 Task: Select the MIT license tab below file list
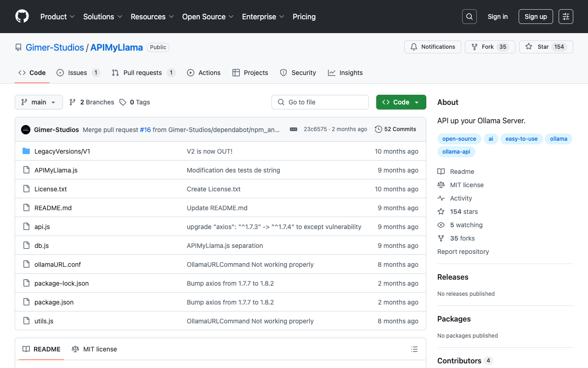click(x=95, y=349)
